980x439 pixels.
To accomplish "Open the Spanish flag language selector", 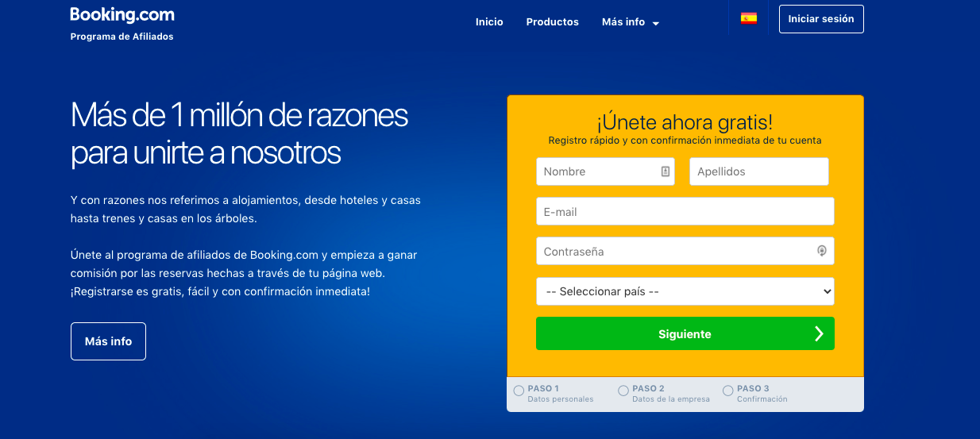I will [749, 18].
